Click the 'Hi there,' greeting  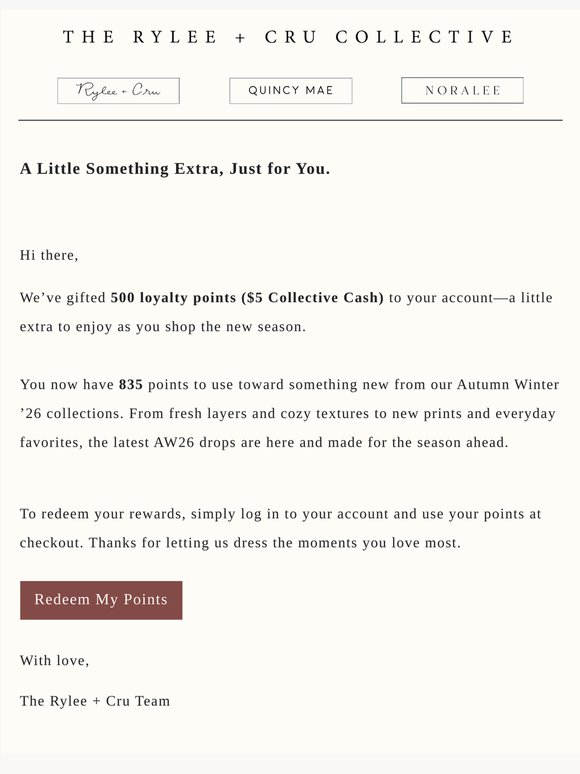49,255
